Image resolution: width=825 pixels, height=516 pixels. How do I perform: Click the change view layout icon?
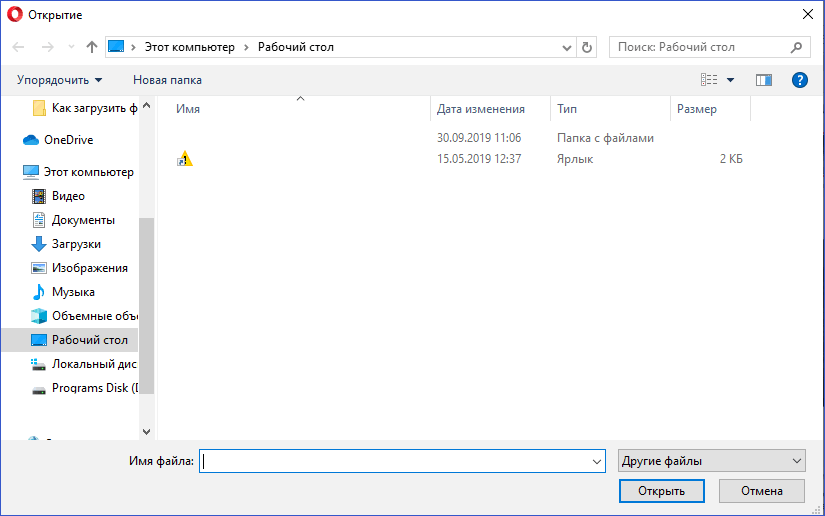tap(709, 80)
